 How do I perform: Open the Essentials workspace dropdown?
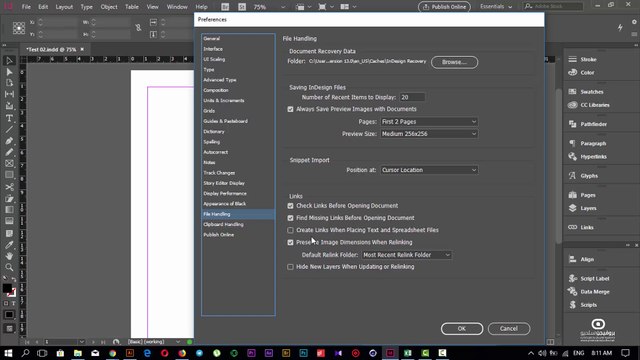coord(496,7)
